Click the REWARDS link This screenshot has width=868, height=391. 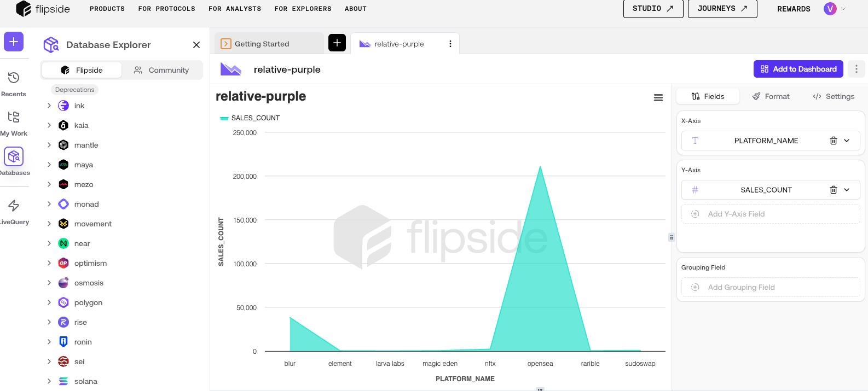coord(794,9)
